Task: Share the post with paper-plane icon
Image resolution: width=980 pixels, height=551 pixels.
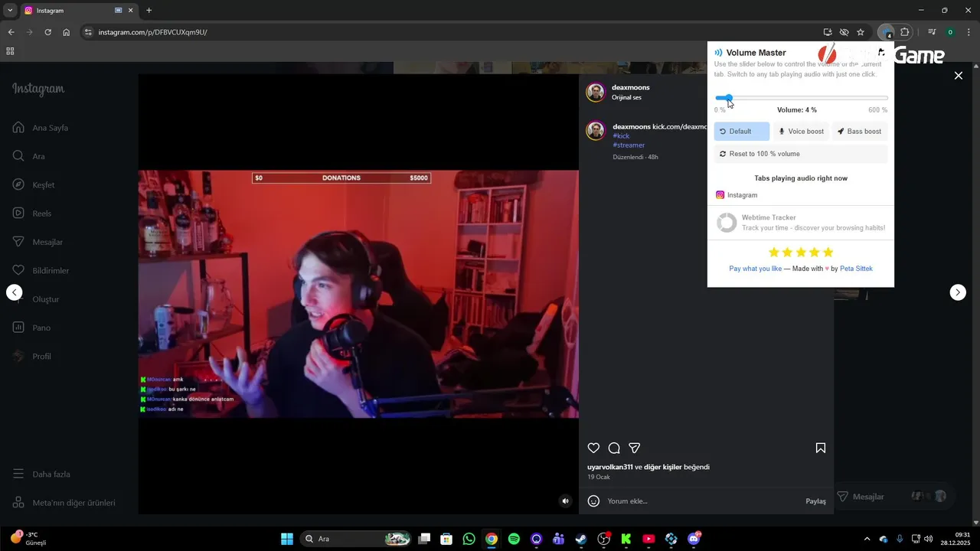Action: pos(635,448)
